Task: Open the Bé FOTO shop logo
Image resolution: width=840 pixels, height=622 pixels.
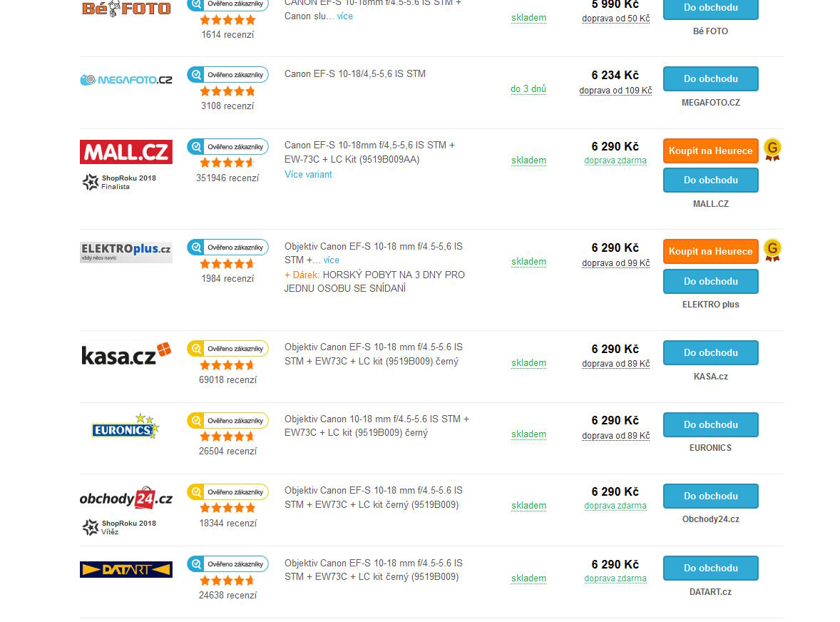Action: pos(126,8)
